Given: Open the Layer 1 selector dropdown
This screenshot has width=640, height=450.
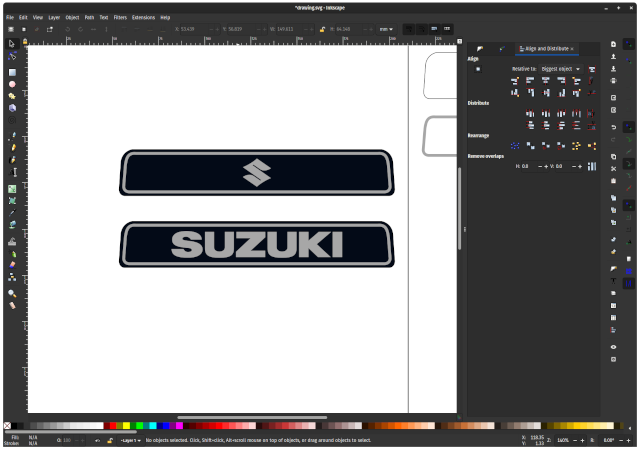Looking at the screenshot, I should click(x=130, y=440).
